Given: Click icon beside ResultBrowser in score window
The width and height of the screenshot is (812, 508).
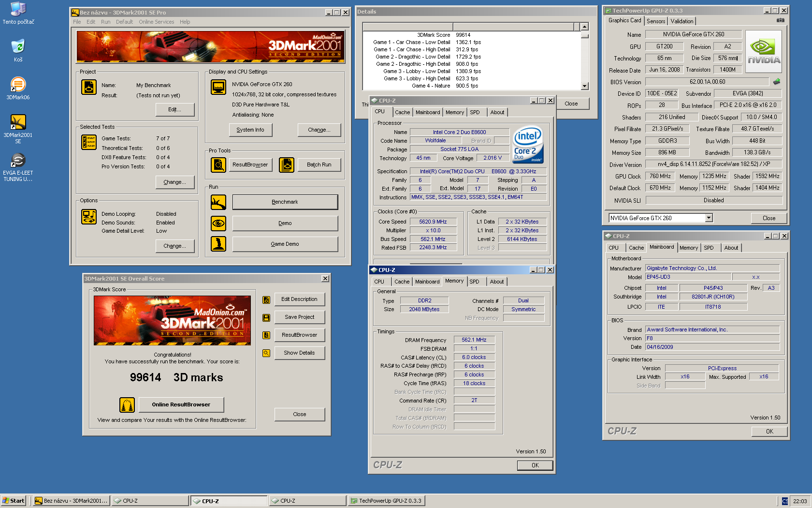Looking at the screenshot, I should point(266,335).
